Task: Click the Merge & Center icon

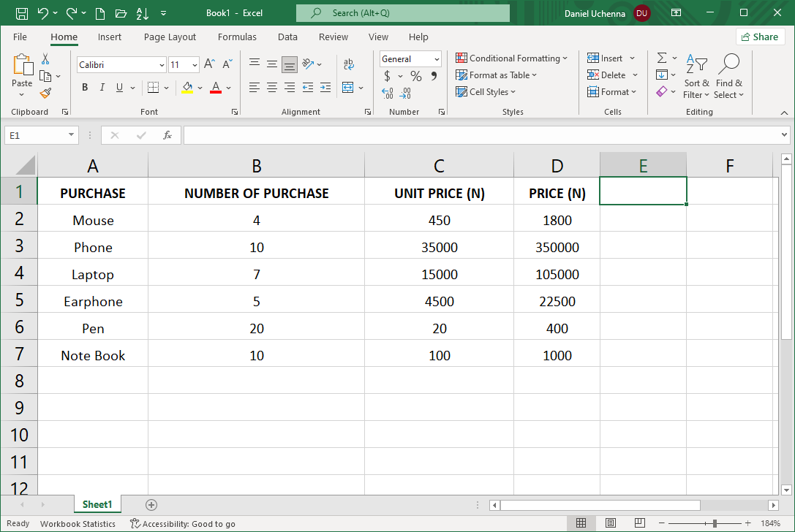Action: click(x=348, y=88)
